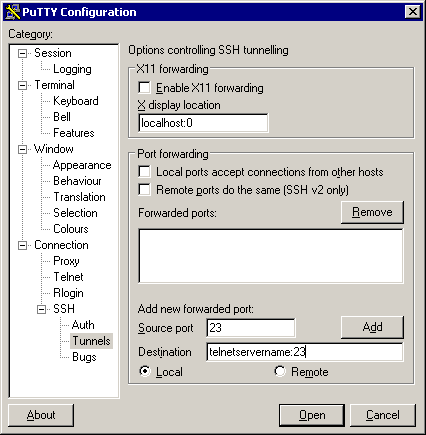The height and width of the screenshot is (435, 426).
Task: Click the Open button
Action: click(312, 415)
